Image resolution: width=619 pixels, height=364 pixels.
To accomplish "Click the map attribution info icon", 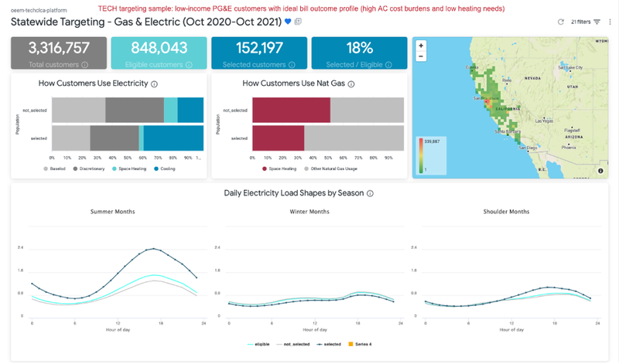I will (601, 170).
